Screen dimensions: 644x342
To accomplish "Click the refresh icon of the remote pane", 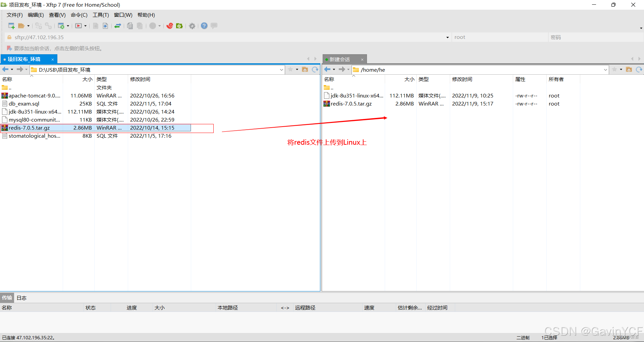I will pyautogui.click(x=639, y=69).
